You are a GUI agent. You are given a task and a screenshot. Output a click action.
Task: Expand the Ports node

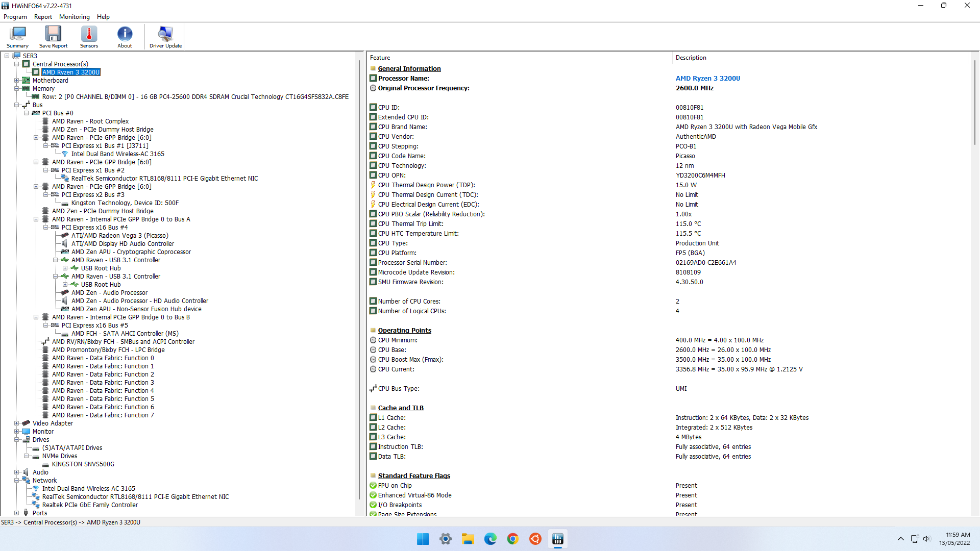coord(17,513)
